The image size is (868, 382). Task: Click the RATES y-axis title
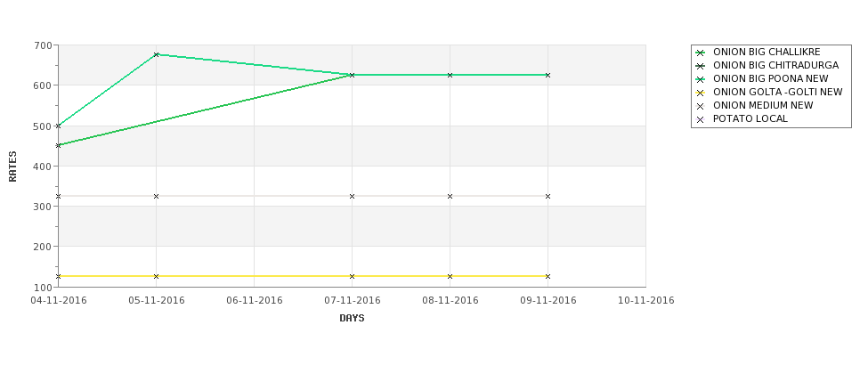pos(12,167)
